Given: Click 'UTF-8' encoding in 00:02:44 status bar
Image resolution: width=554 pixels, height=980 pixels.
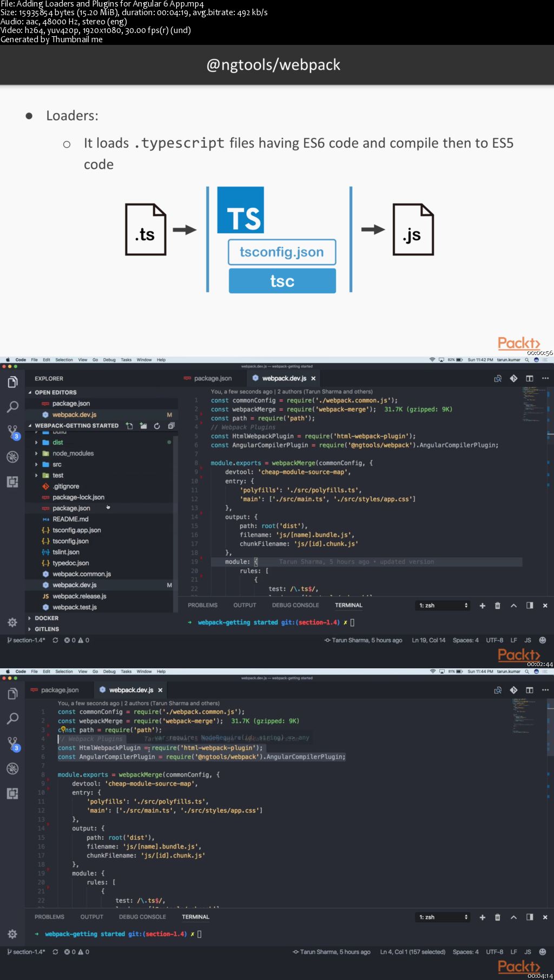Looking at the screenshot, I should 494,640.
